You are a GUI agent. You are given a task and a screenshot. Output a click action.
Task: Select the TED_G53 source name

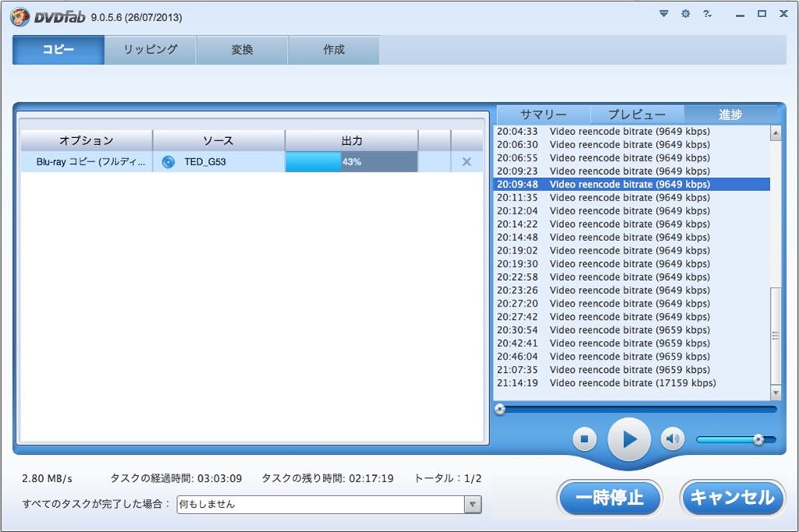coord(205,162)
